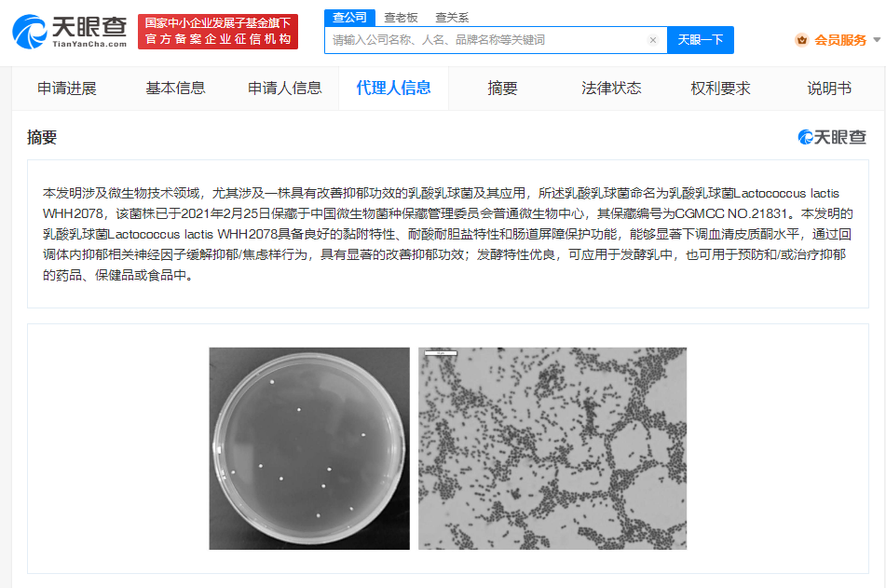Click the 天眼一下 search button

700,40
